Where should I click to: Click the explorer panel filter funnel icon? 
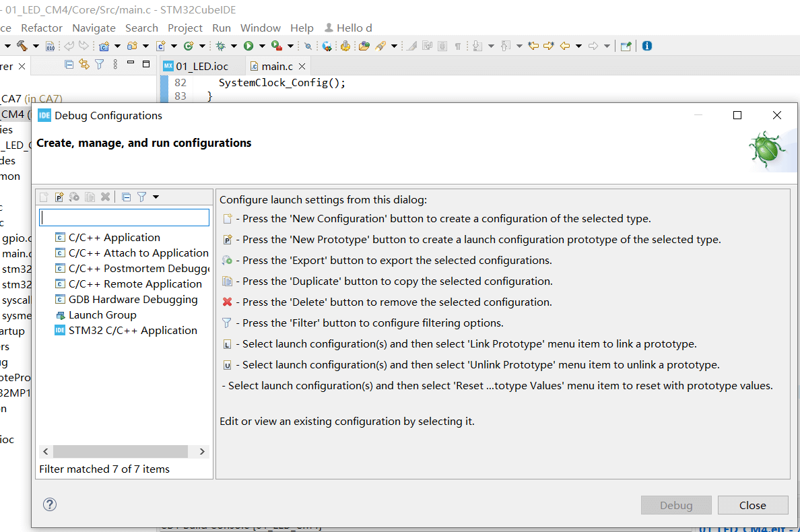tap(100, 64)
